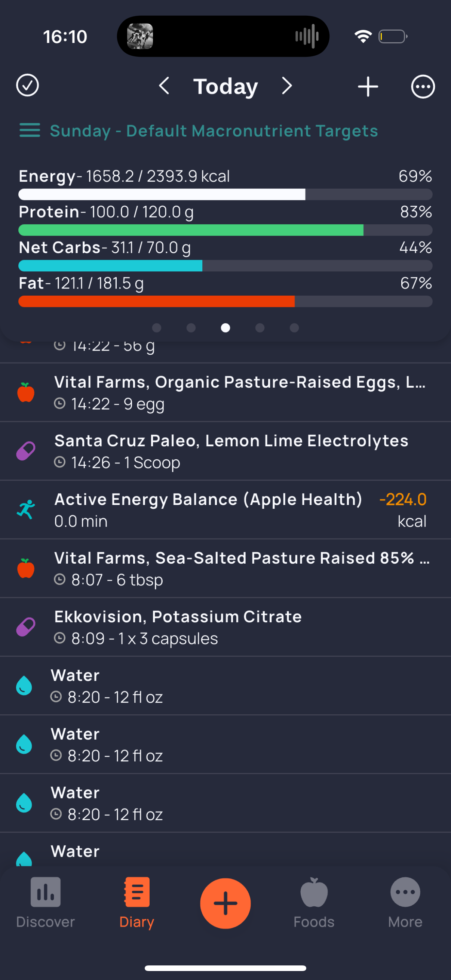Go to next day with right chevron
451x980 pixels.
pyautogui.click(x=287, y=86)
